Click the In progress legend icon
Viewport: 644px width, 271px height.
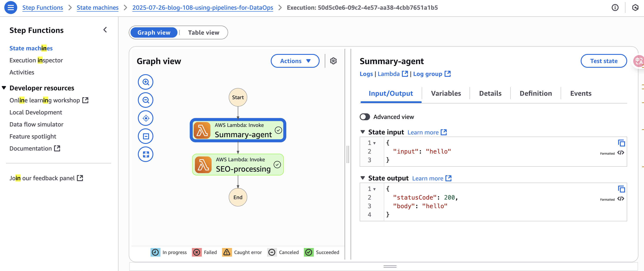pos(155,252)
